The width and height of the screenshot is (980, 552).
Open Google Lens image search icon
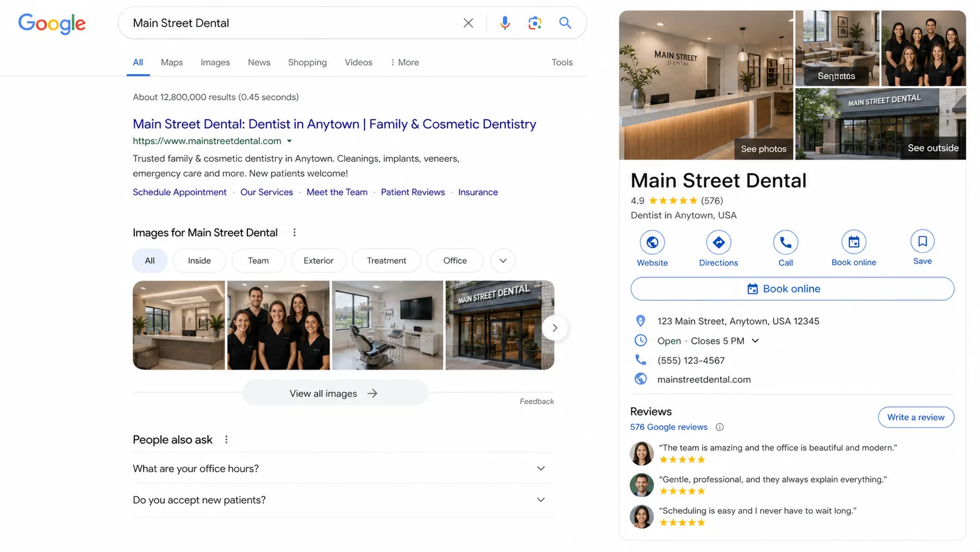535,23
